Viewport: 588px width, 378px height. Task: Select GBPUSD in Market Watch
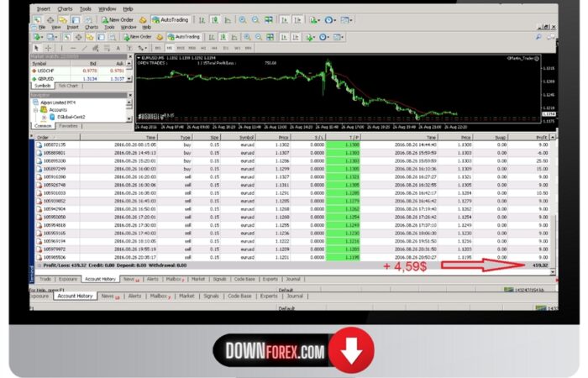point(40,78)
